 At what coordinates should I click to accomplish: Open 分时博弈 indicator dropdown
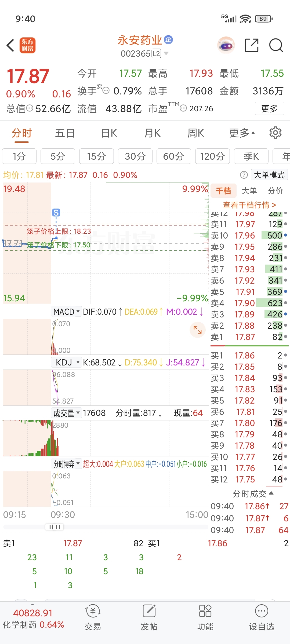(67, 464)
